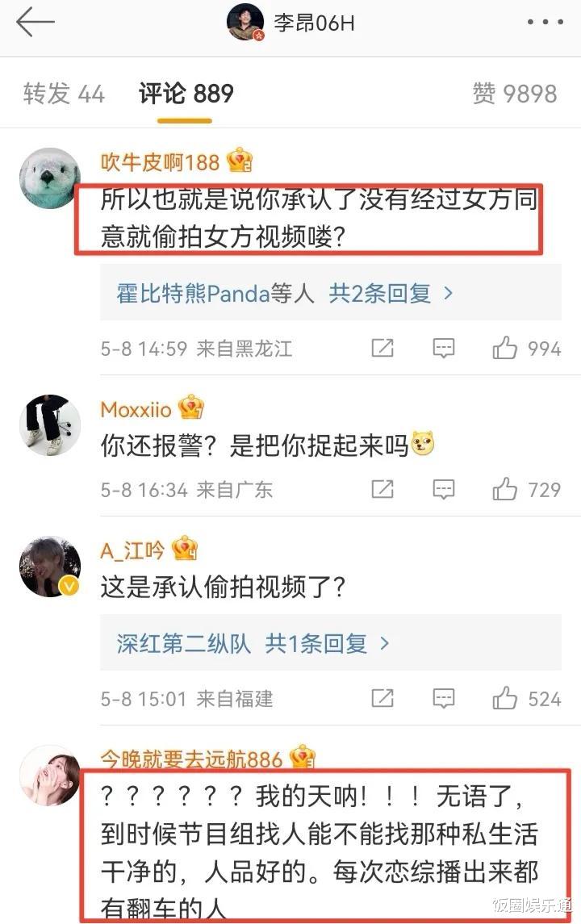Go back using the arrow icon
Viewport: 581px width, 924px height.
[x=36, y=23]
